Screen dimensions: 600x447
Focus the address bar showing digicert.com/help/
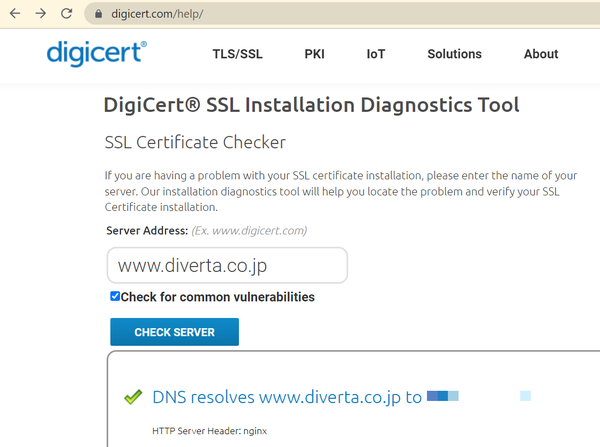pyautogui.click(x=344, y=14)
